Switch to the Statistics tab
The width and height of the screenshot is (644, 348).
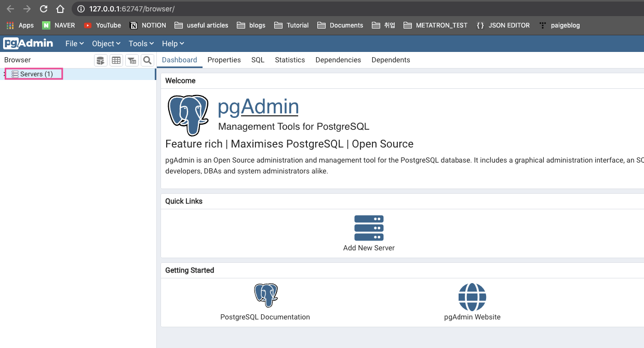pyautogui.click(x=290, y=60)
